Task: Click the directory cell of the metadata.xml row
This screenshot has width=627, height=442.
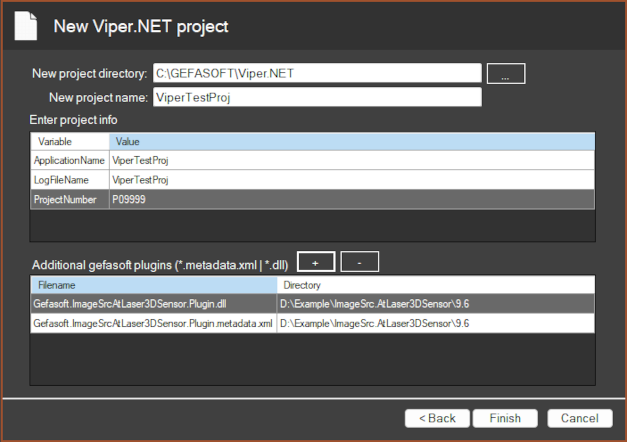Action: click(x=436, y=323)
